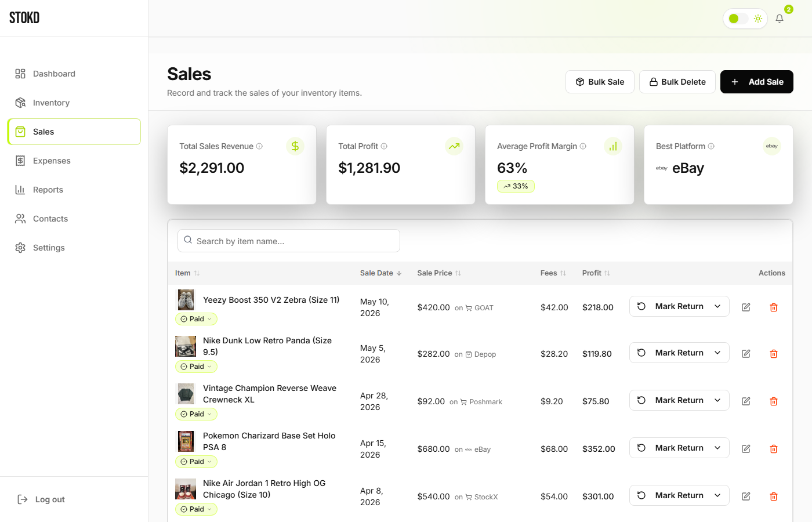This screenshot has height=522, width=812.
Task: Expand Mark Return chevron for Champion Crewneck
Action: (x=717, y=400)
